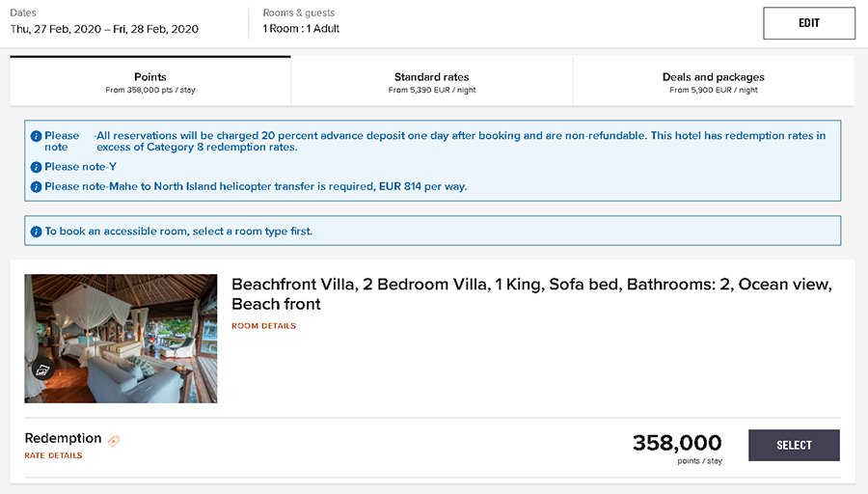Click the info icon beside the helicopter transfer note
The width and height of the screenshot is (868, 494).
[x=37, y=186]
